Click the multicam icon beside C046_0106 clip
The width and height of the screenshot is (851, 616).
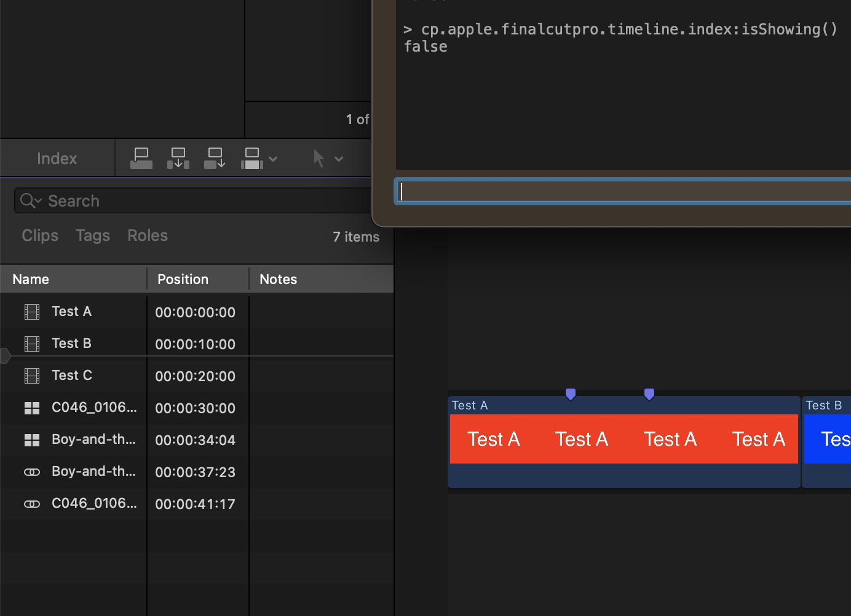tap(31, 408)
